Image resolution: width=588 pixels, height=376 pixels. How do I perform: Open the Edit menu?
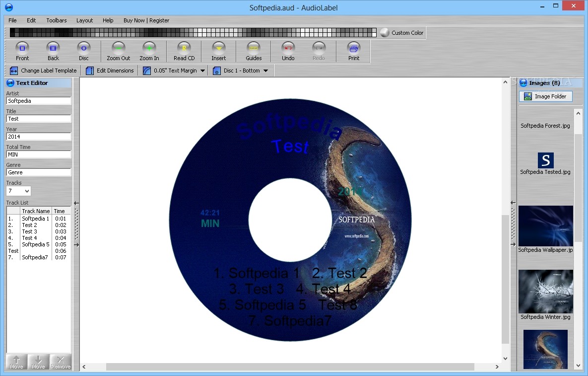(x=31, y=20)
